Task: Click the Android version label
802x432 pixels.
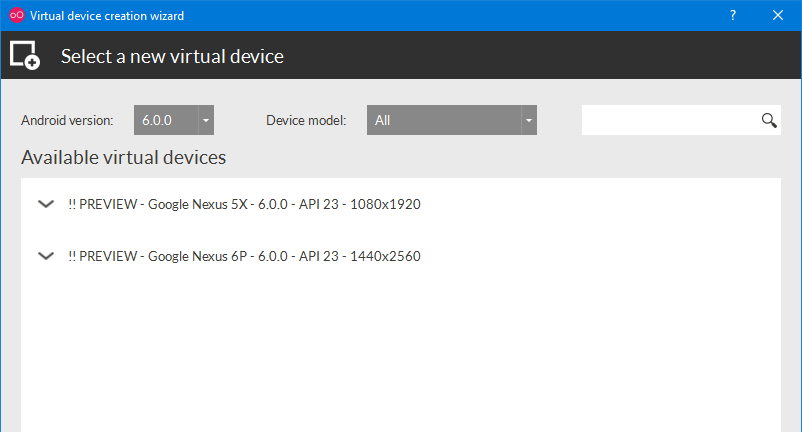Action: [x=67, y=121]
